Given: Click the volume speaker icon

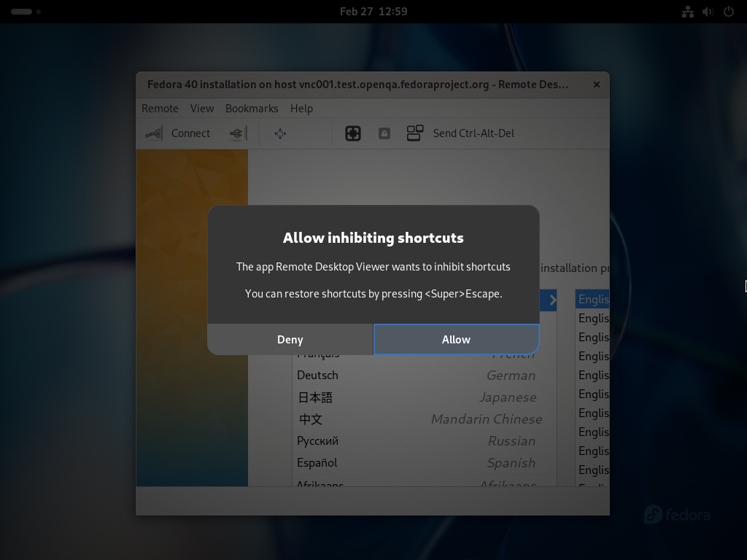Looking at the screenshot, I should click(708, 12).
